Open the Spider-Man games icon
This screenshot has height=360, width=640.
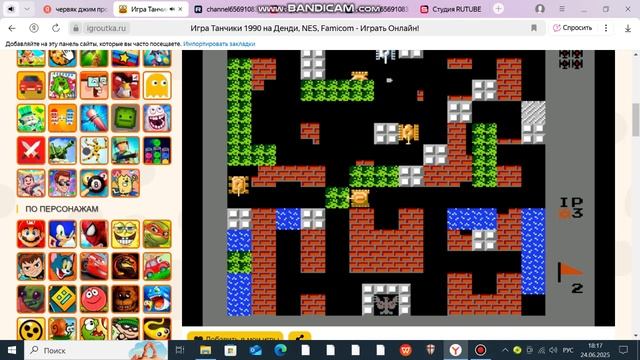[94, 234]
